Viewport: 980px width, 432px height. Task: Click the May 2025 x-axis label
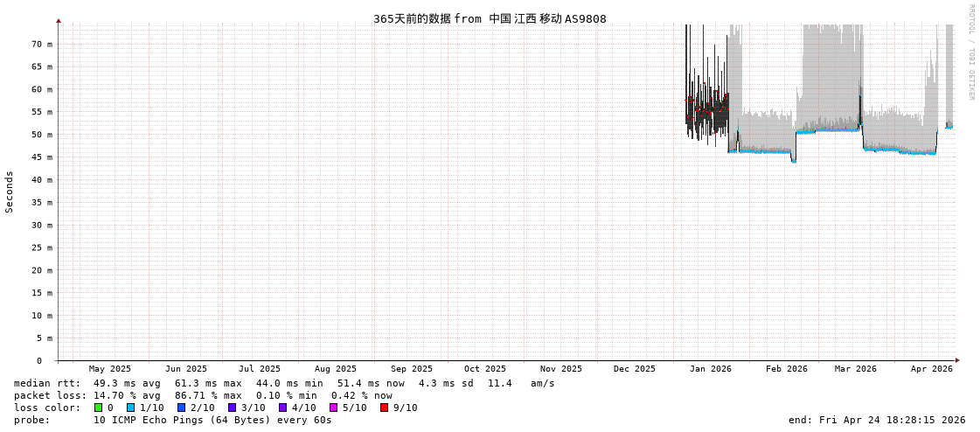[109, 369]
